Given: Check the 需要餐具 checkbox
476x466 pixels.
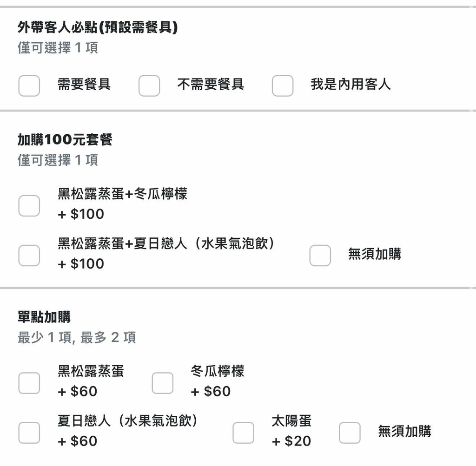Looking at the screenshot, I should coord(29,85).
